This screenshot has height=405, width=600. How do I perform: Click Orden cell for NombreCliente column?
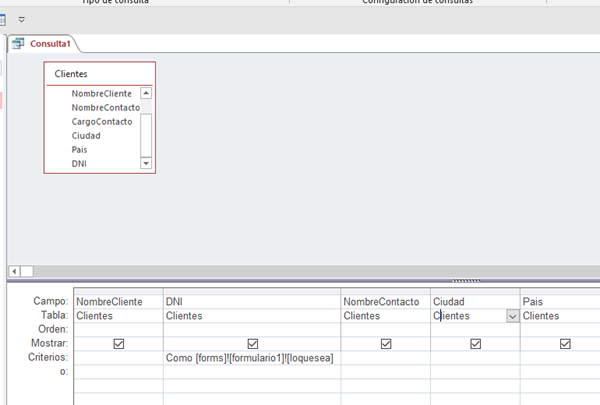(x=118, y=330)
